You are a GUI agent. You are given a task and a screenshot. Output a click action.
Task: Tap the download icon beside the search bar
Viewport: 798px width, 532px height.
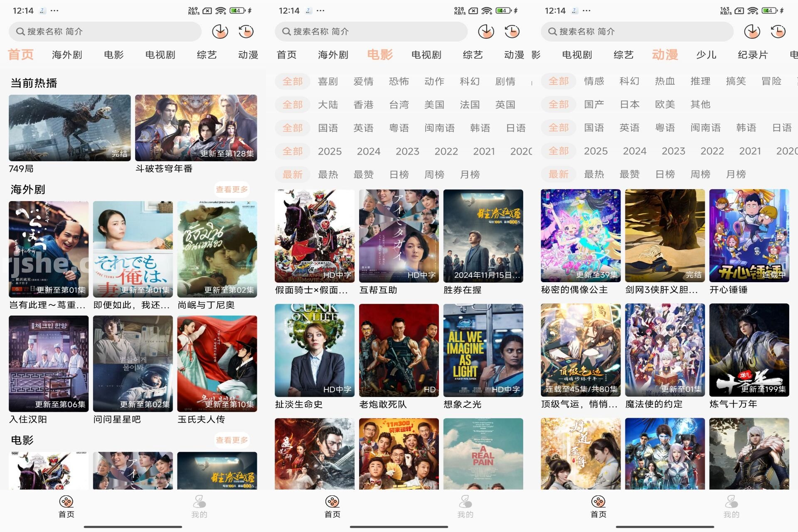point(219,31)
